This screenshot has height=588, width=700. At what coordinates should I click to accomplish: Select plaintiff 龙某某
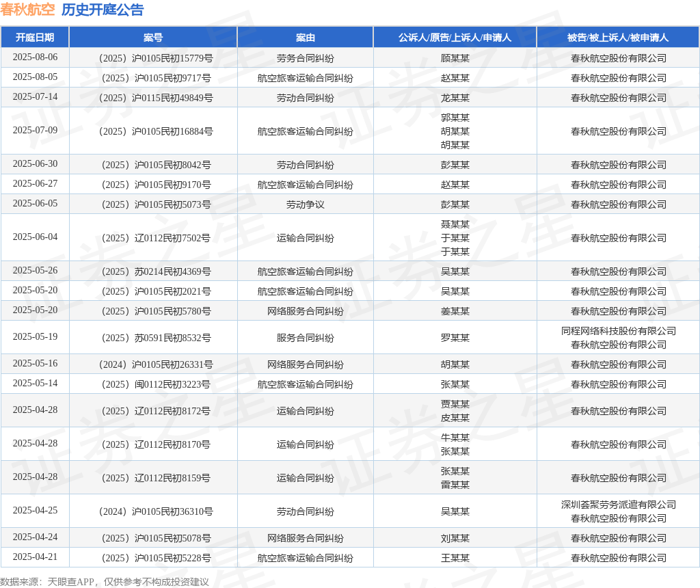click(455, 98)
